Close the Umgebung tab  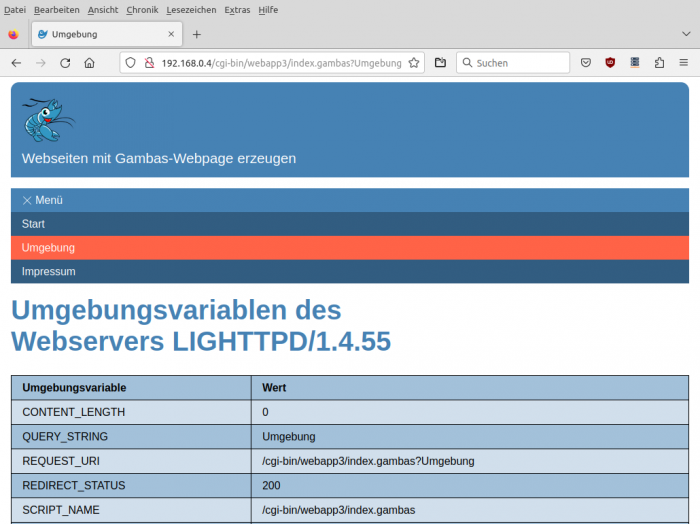click(x=172, y=34)
